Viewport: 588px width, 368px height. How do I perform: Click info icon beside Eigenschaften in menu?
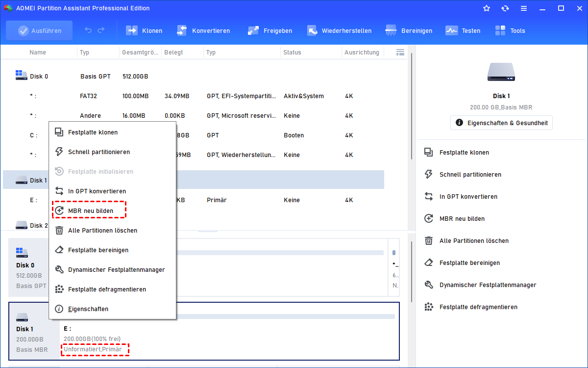[59, 309]
